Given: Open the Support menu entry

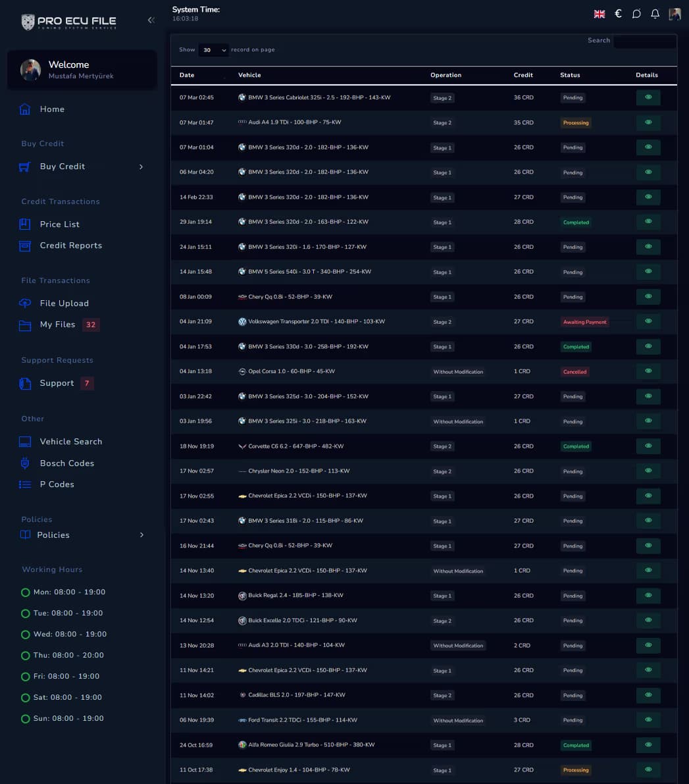Looking at the screenshot, I should 57,382.
